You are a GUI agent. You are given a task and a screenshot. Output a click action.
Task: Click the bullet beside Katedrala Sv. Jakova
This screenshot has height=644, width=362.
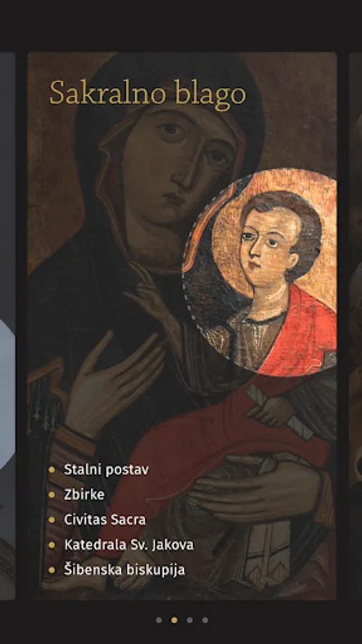tap(52, 545)
